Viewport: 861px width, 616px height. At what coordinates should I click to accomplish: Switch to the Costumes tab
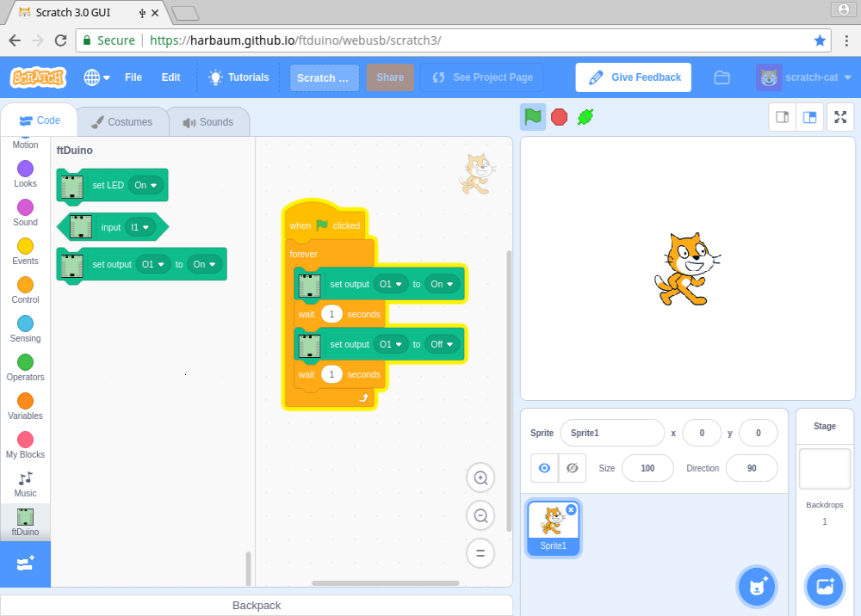click(x=121, y=122)
